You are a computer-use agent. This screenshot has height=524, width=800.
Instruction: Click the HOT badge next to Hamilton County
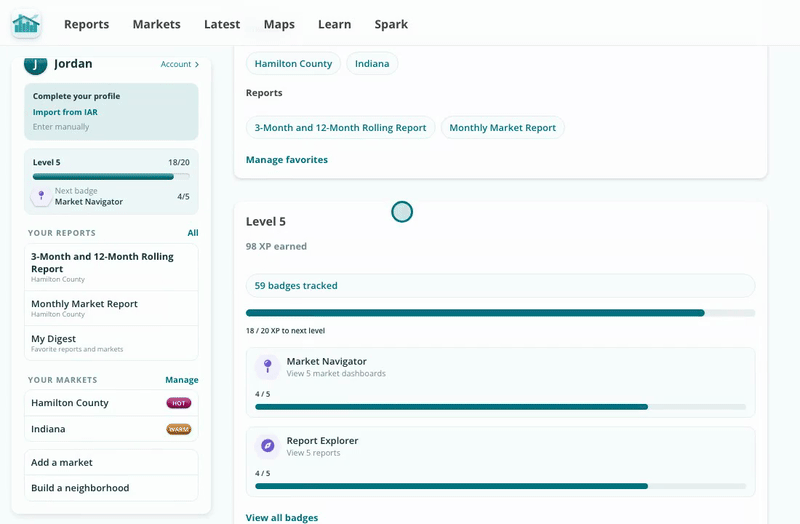coord(179,403)
